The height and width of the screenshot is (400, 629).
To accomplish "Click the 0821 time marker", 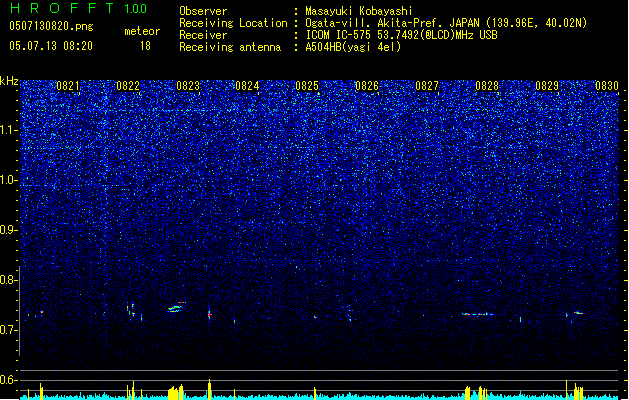I will (x=68, y=85).
